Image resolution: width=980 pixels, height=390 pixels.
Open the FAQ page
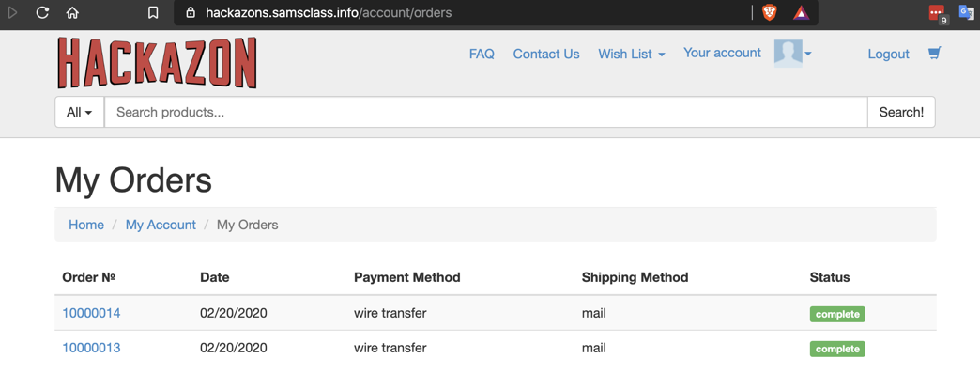[482, 54]
